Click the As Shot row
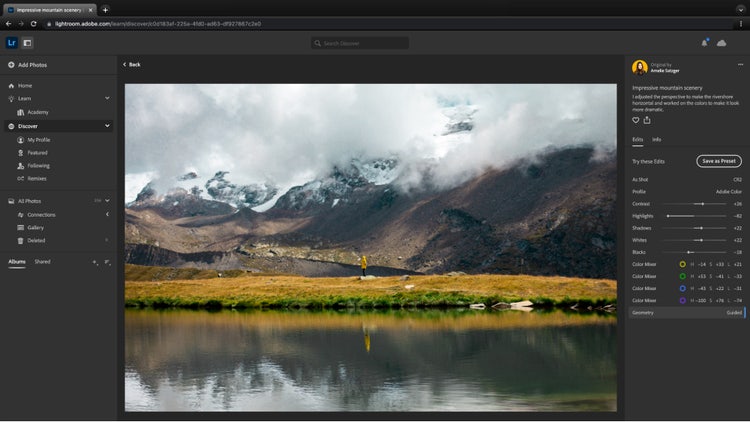This screenshot has height=422, width=750. pyautogui.click(x=687, y=180)
